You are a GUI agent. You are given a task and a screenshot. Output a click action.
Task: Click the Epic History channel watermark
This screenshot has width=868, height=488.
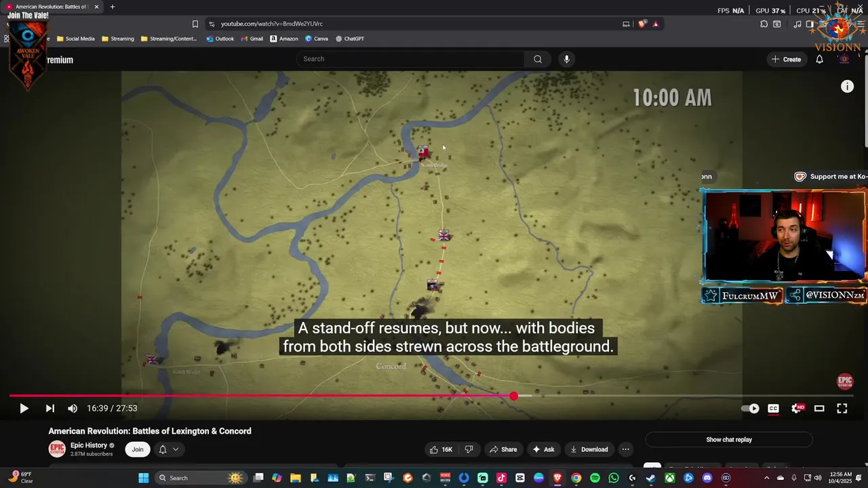pos(845,382)
